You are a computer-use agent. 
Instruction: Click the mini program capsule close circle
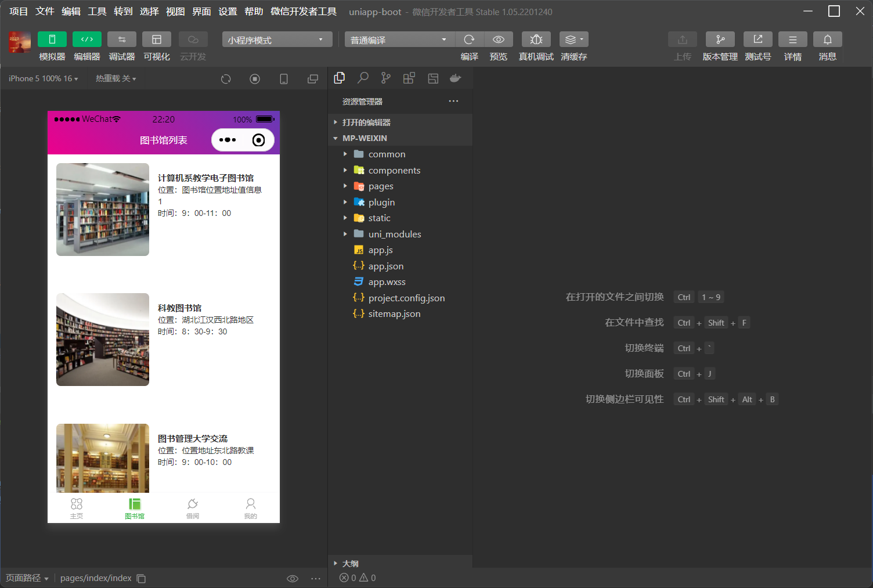coord(259,140)
